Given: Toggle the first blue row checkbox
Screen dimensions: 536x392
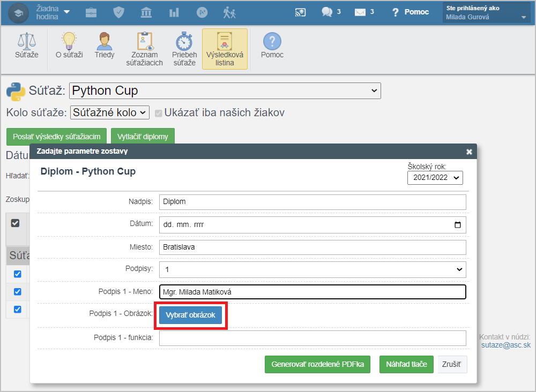Looking at the screenshot, I should click(18, 274).
